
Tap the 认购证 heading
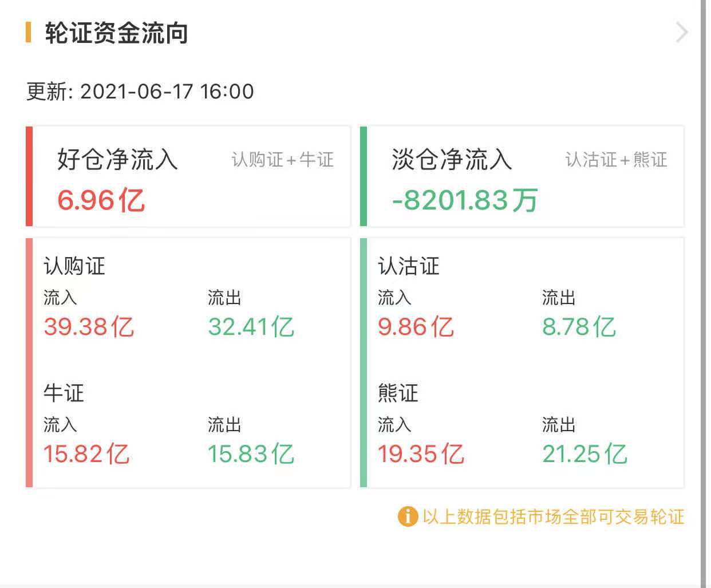tap(74, 266)
